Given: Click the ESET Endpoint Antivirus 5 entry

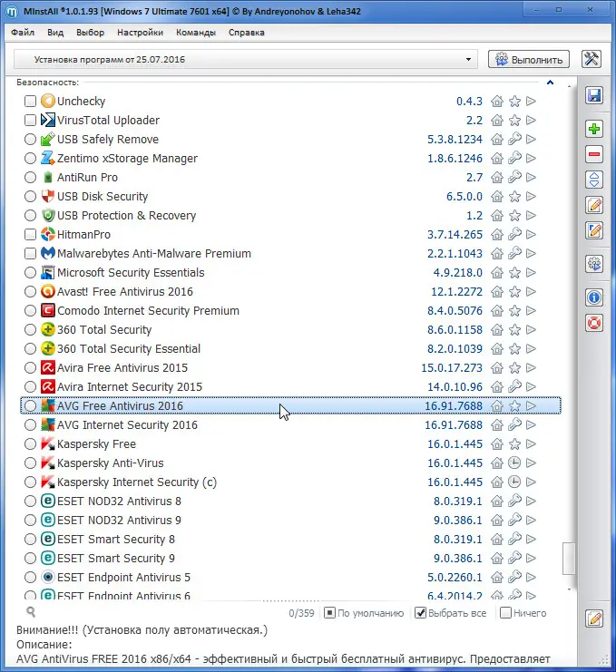Looking at the screenshot, I should 123,578.
